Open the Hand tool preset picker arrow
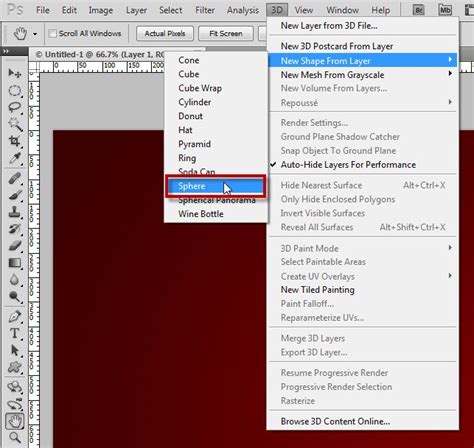 35,34
